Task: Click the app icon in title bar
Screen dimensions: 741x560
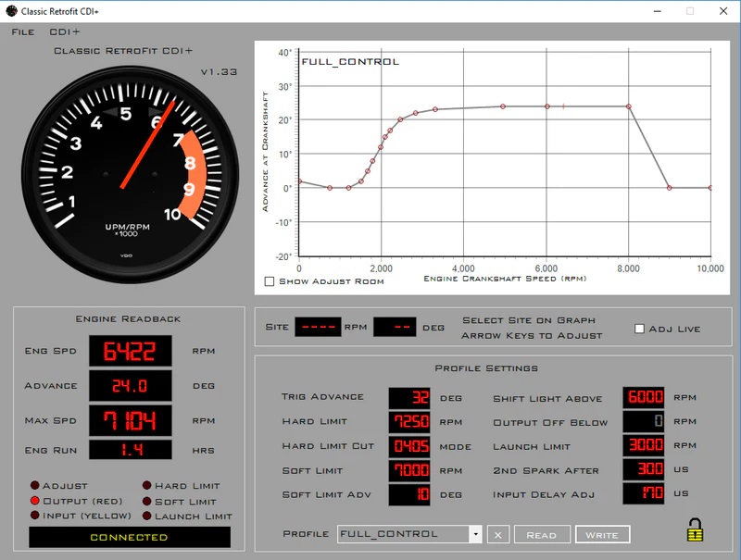Action: pyautogui.click(x=11, y=10)
